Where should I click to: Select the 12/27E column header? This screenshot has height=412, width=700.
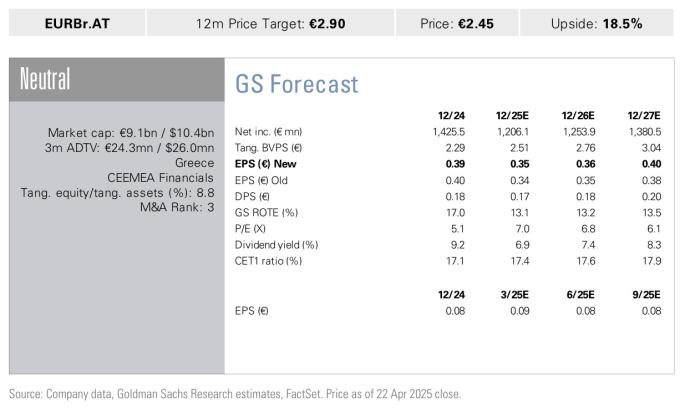pyautogui.click(x=644, y=116)
